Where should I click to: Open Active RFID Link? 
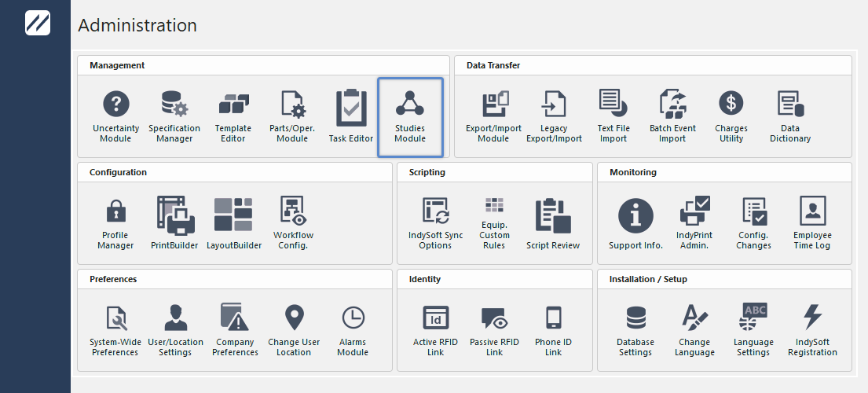tap(435, 330)
